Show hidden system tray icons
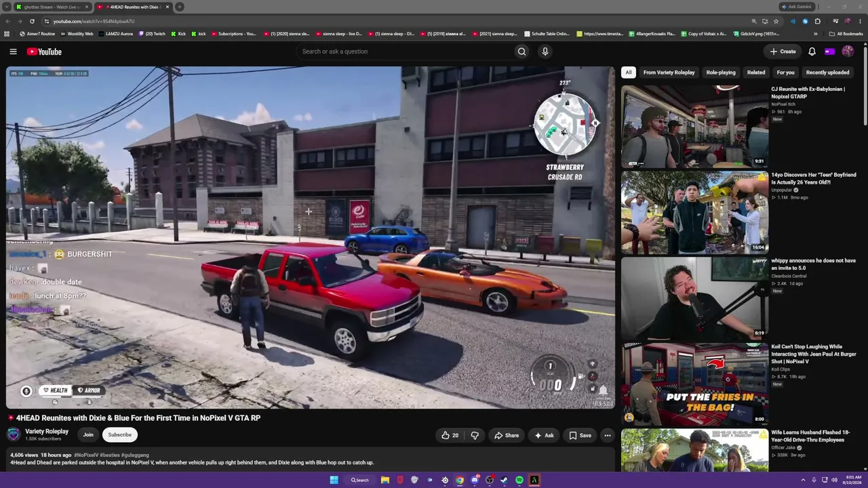Viewport: 868px width, 488px height. pyautogui.click(x=804, y=480)
